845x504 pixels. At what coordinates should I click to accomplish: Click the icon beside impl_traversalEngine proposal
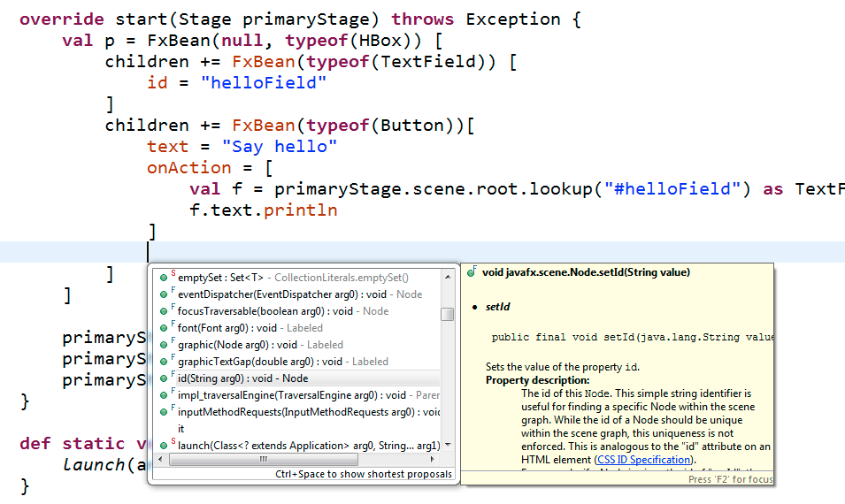click(x=164, y=395)
